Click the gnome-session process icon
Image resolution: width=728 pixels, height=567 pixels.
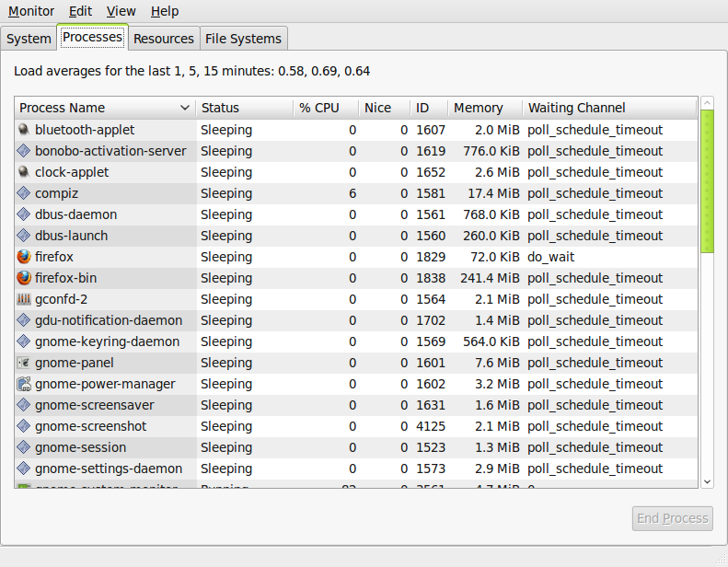pos(24,447)
